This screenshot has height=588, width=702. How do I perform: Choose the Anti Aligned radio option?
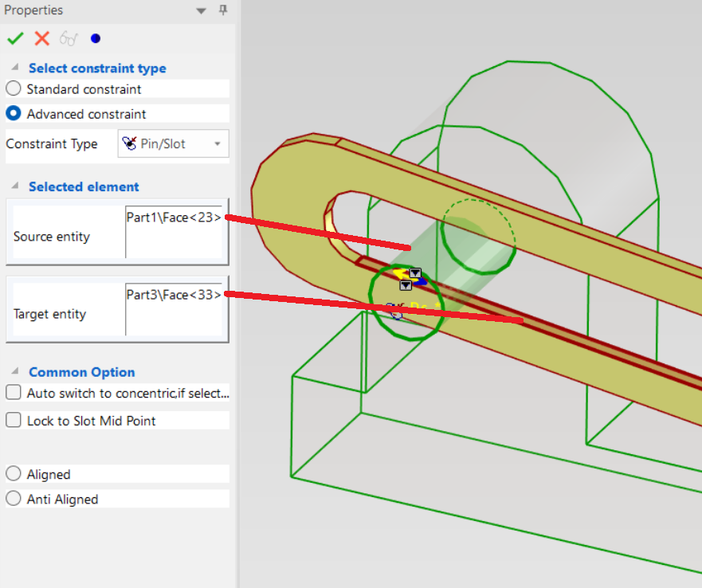pyautogui.click(x=14, y=499)
